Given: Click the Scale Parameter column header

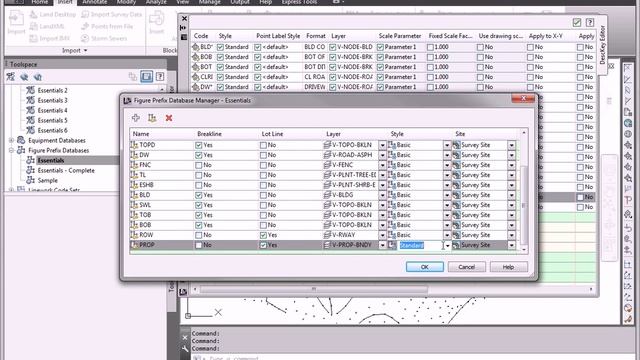Looking at the screenshot, I should (400, 36).
